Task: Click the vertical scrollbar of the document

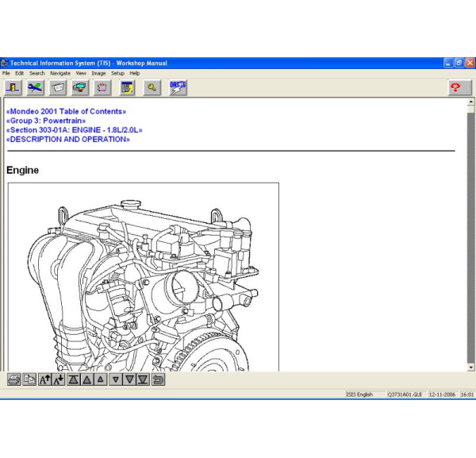Action: click(470, 238)
